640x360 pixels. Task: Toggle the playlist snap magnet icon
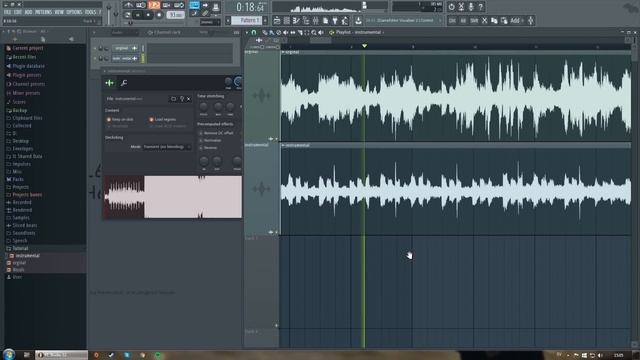(x=254, y=32)
